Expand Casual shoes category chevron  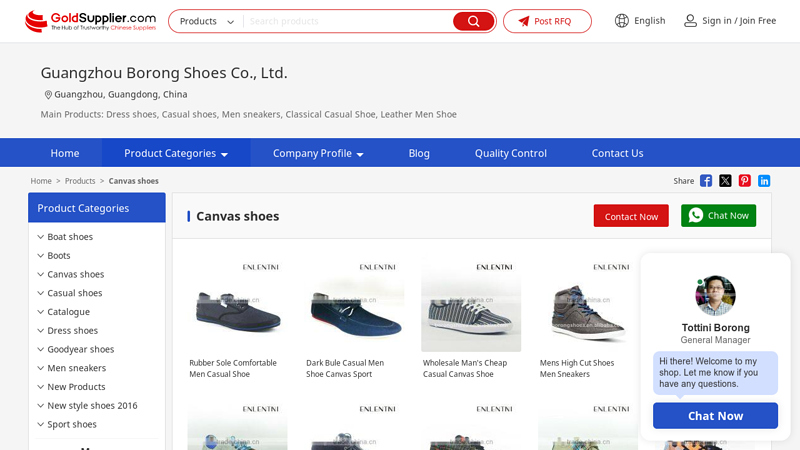tap(41, 293)
